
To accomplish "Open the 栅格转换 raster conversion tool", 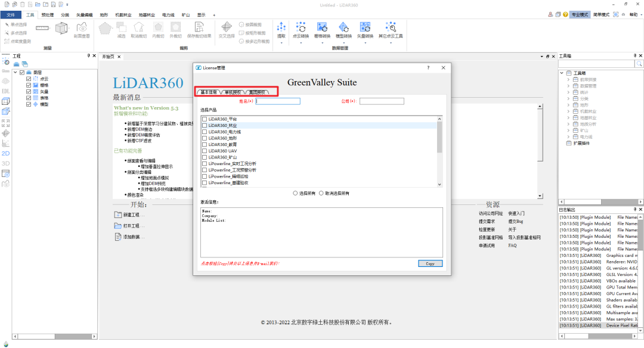I will (322, 30).
